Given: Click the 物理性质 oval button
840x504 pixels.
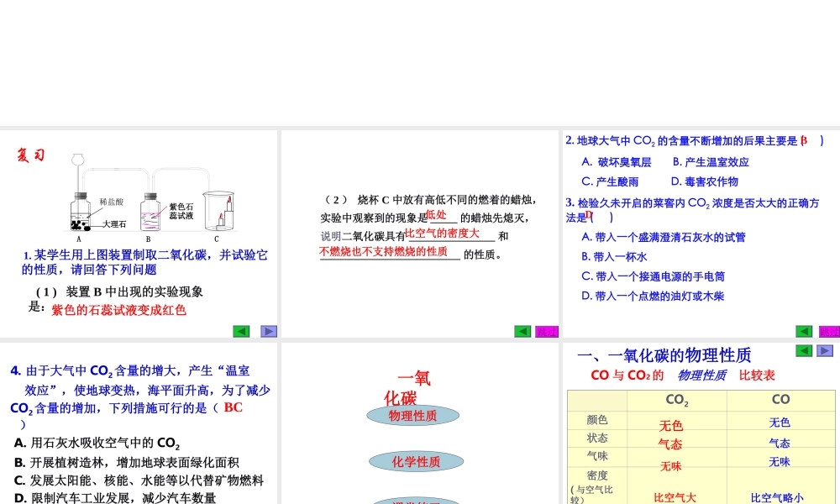Looking at the screenshot, I should click(x=413, y=415).
